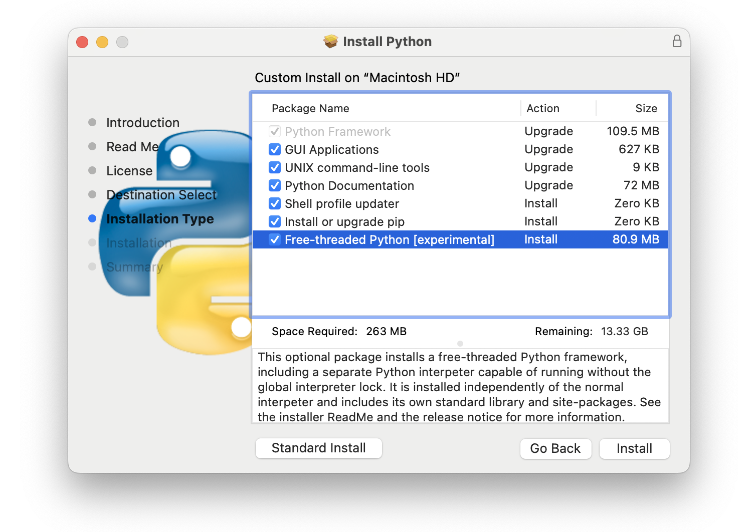Screen dimensions: 756x532
Task: Open the Read Me step
Action: 132,146
